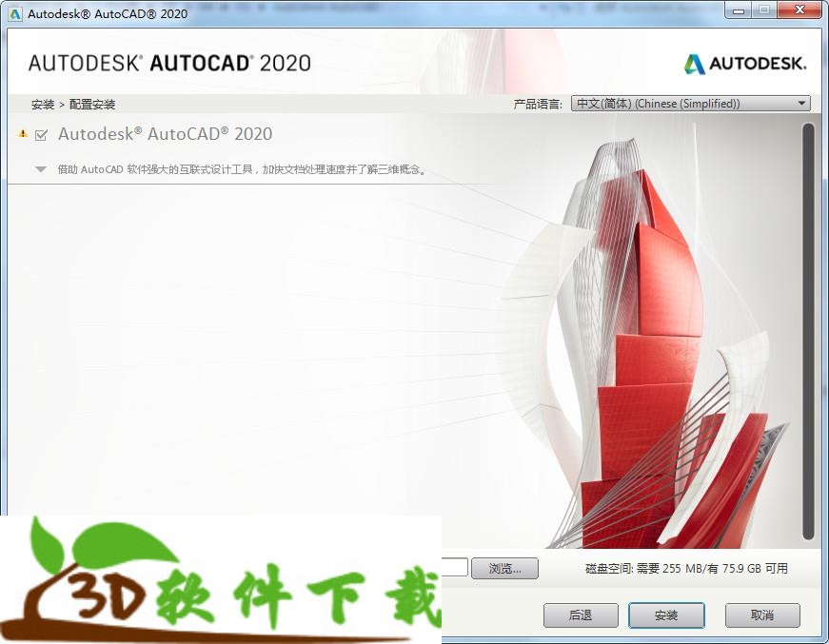Click the 磁盘空间 disk space status text
The height and width of the screenshot is (644, 829).
tap(686, 569)
